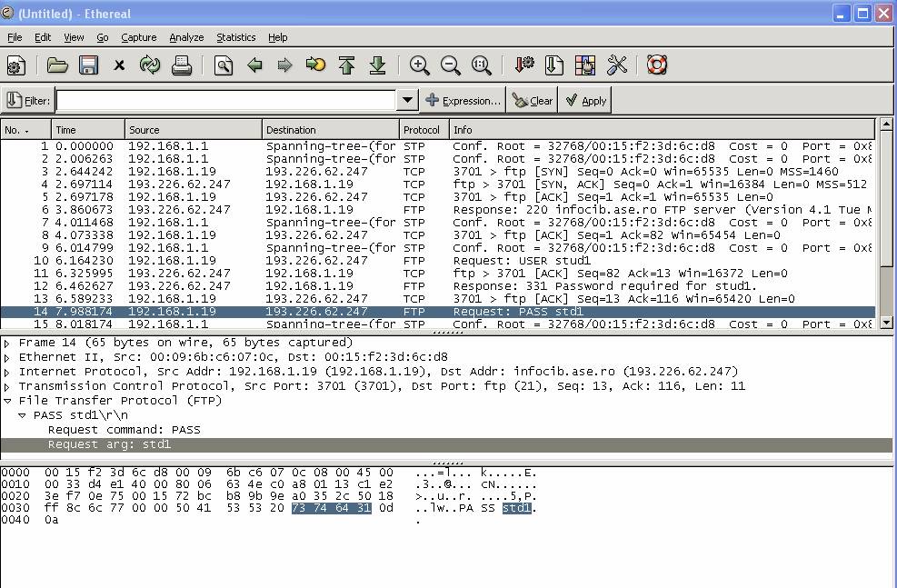Collapse the File Transfer Protocol node
The width and height of the screenshot is (897, 588).
[8, 401]
